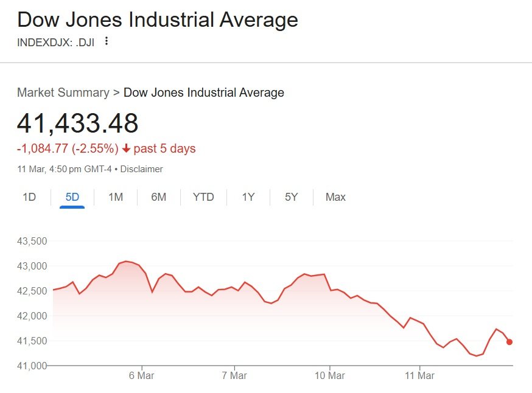Switch to the 1D time range tab

tap(29, 197)
